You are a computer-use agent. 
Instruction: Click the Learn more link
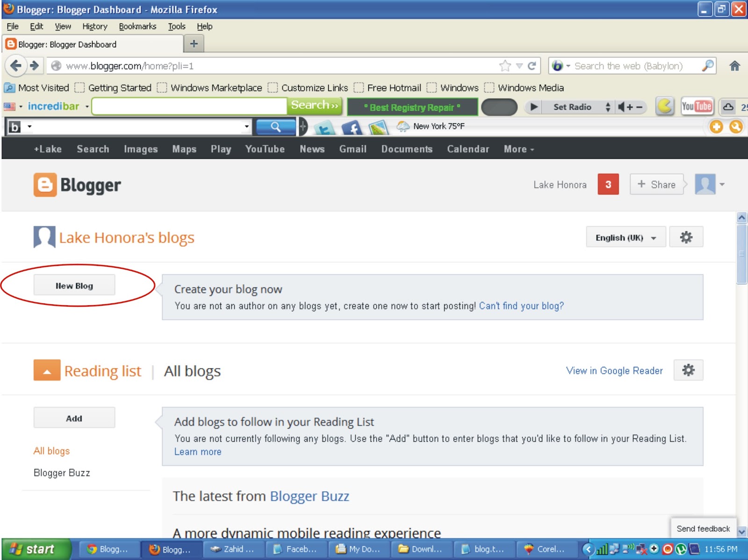pyautogui.click(x=198, y=452)
